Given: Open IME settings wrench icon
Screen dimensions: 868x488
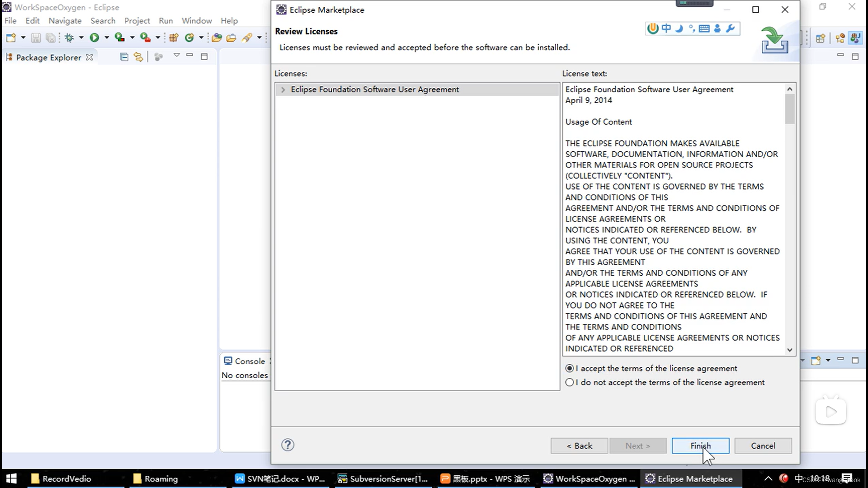Looking at the screenshot, I should [730, 28].
